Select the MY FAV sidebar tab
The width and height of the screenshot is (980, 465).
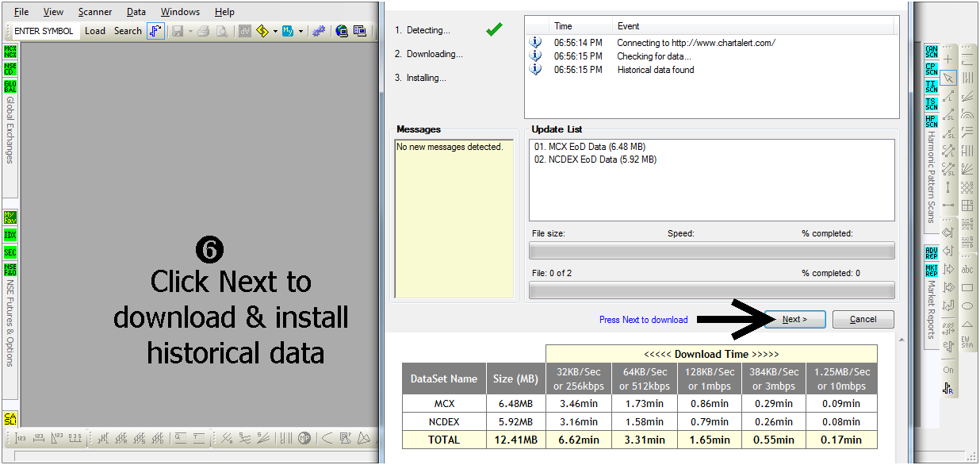tap(10, 217)
